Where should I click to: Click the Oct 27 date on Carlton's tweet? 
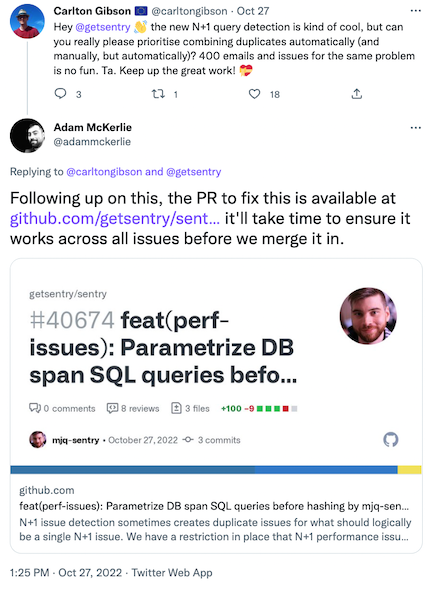(x=253, y=11)
